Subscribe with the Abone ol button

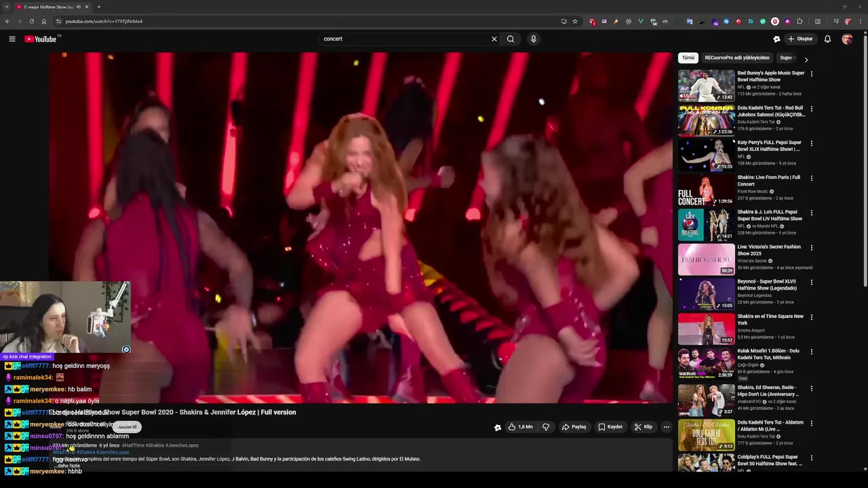pyautogui.click(x=127, y=427)
